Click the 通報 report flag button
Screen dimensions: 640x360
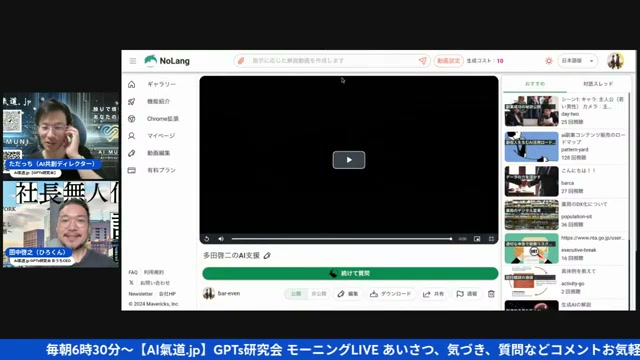click(467, 294)
